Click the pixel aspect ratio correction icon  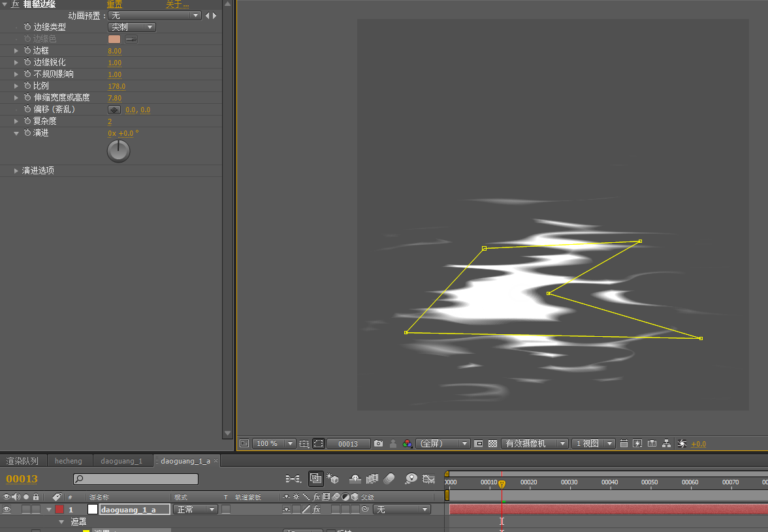tap(624, 443)
